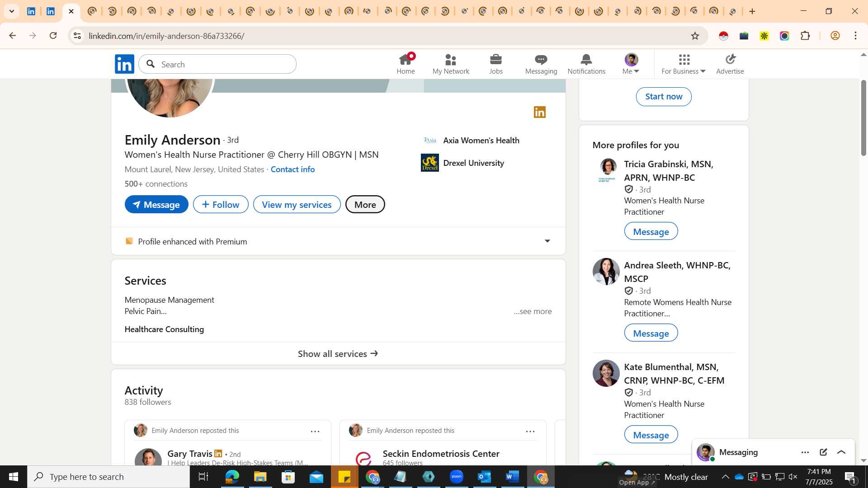Close the current tab
Viewport: 868px width, 488px height.
coord(71,11)
